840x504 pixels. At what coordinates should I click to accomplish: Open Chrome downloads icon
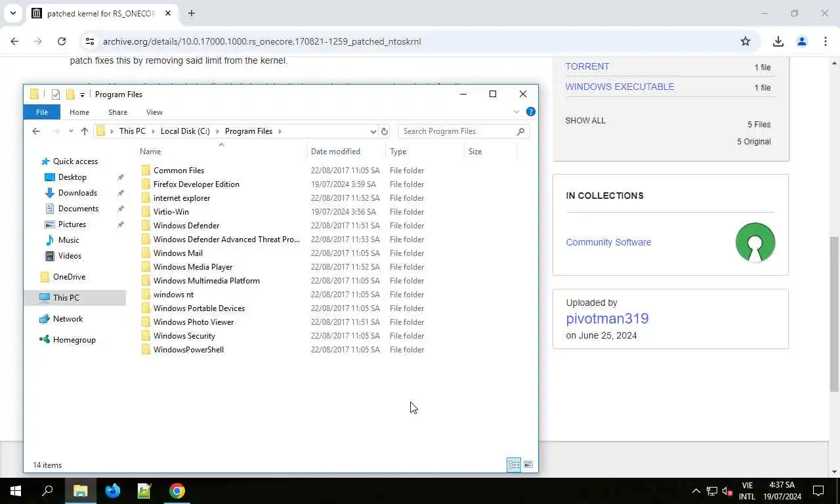[x=778, y=41]
